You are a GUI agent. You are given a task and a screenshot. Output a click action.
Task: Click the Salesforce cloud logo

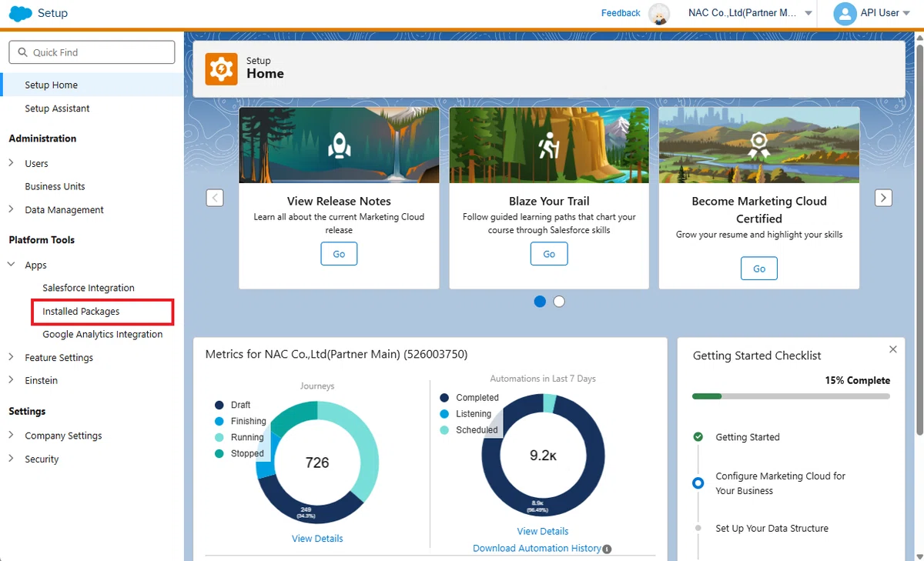(x=20, y=13)
